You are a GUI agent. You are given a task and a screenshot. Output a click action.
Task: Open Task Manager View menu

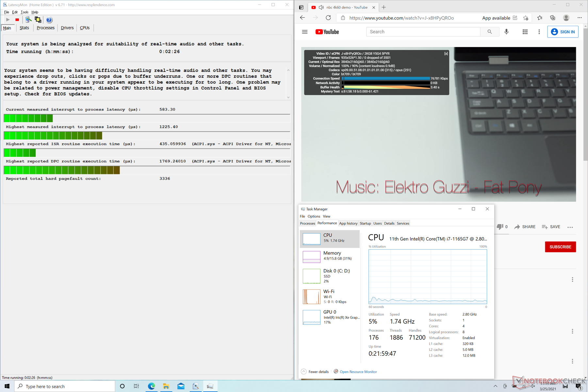pyautogui.click(x=327, y=216)
